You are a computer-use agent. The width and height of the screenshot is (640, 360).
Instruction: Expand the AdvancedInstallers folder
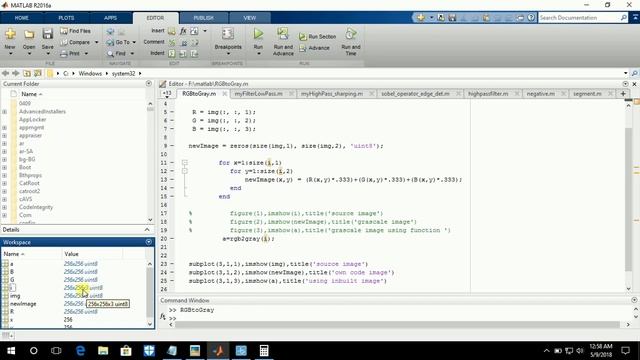pos(4,111)
